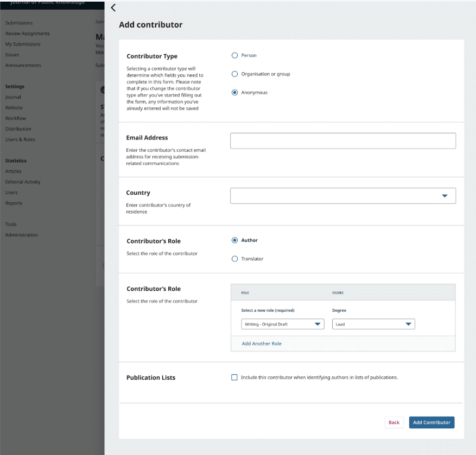Screen dimensions: 476x455
Task: Click into the Email Address field
Action: [342, 141]
